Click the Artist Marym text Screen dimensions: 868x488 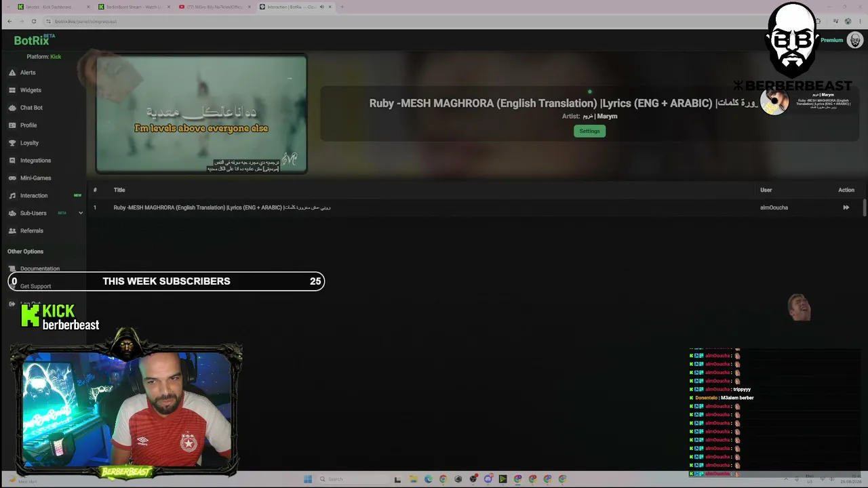pyautogui.click(x=589, y=116)
